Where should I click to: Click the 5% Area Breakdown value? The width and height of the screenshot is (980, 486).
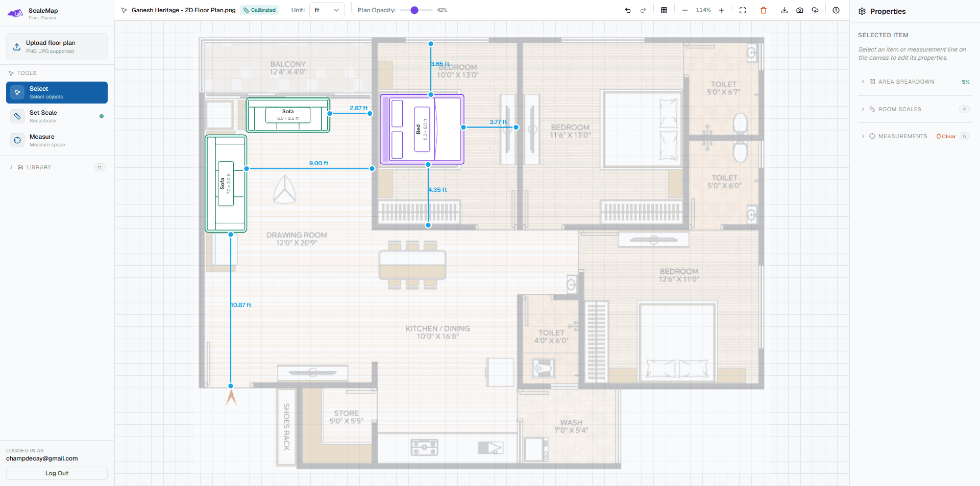coord(966,82)
